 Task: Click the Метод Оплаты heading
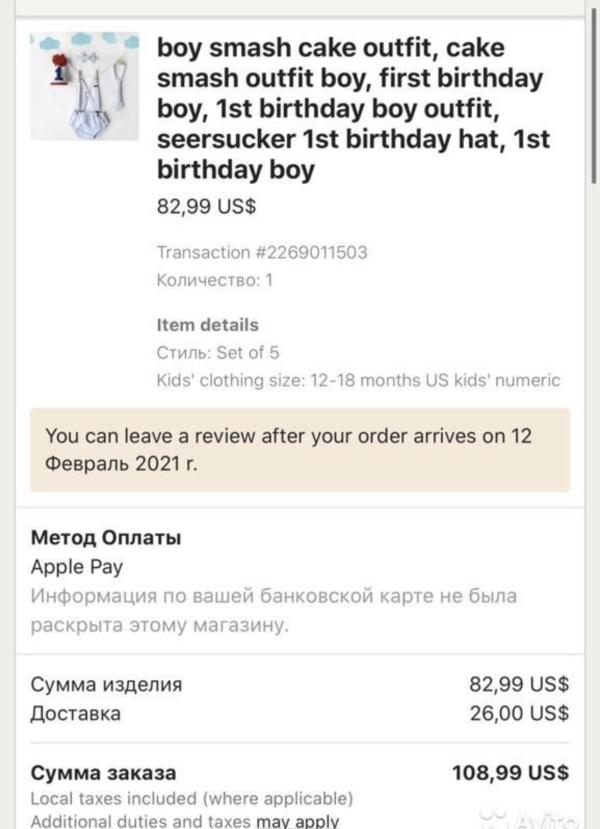[x=106, y=538]
